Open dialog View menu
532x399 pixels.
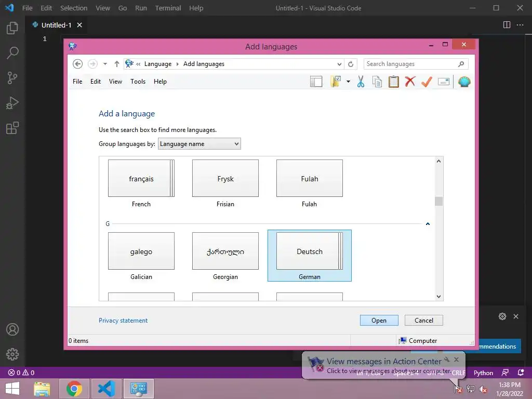115,82
